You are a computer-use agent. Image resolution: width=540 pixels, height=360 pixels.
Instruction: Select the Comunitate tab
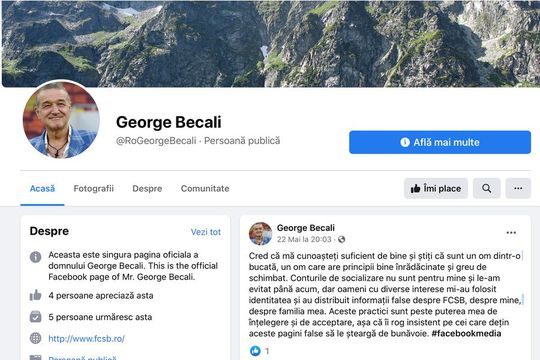(205, 188)
